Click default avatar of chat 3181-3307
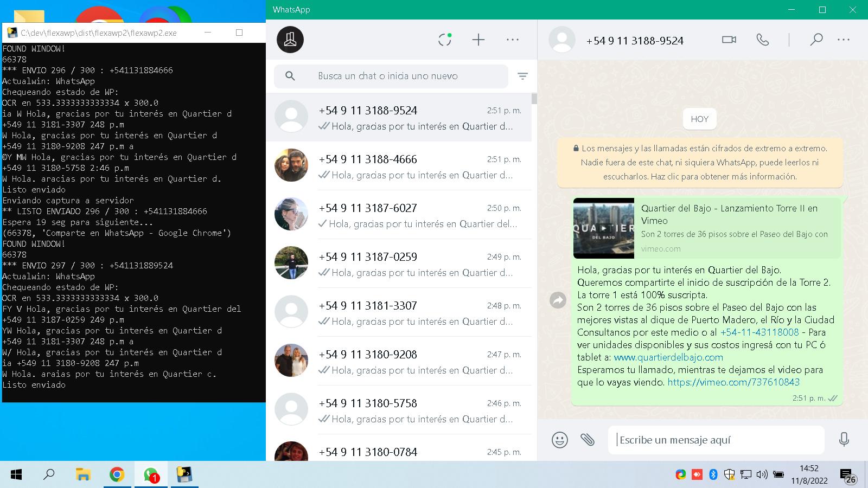Image resolution: width=868 pixels, height=488 pixels. (x=291, y=312)
